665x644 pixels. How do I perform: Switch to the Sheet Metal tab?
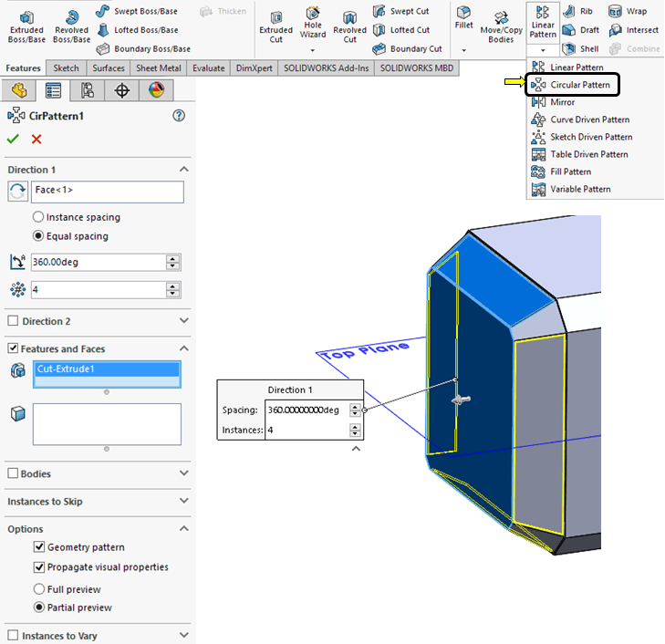(x=160, y=68)
